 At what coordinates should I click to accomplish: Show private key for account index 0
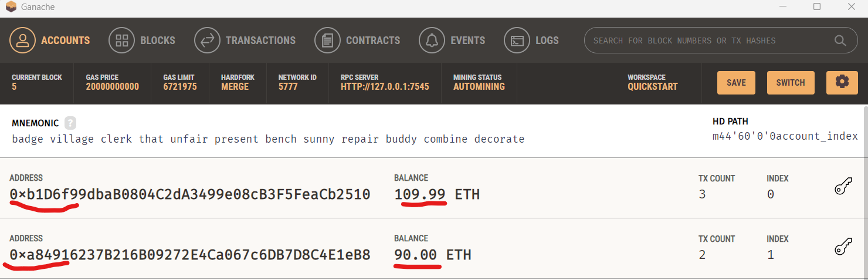coord(843,187)
